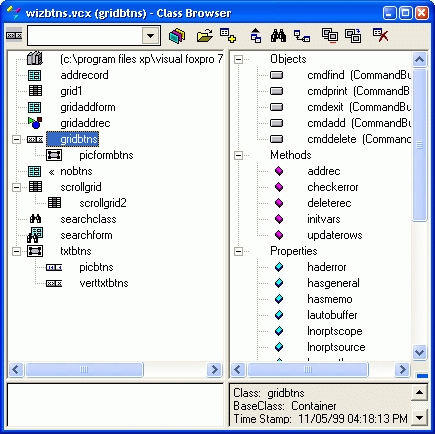The height and width of the screenshot is (434, 435).
Task: Click class list scroll left arrow
Action: [x=16, y=369]
